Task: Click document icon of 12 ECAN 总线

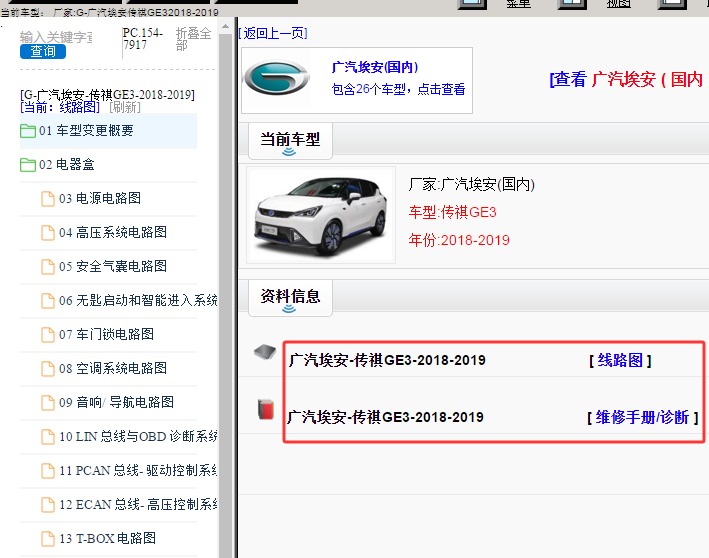Action: pyautogui.click(x=48, y=505)
